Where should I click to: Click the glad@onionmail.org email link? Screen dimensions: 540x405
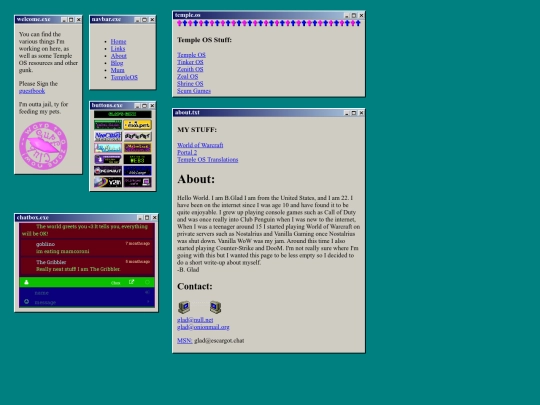203,327
